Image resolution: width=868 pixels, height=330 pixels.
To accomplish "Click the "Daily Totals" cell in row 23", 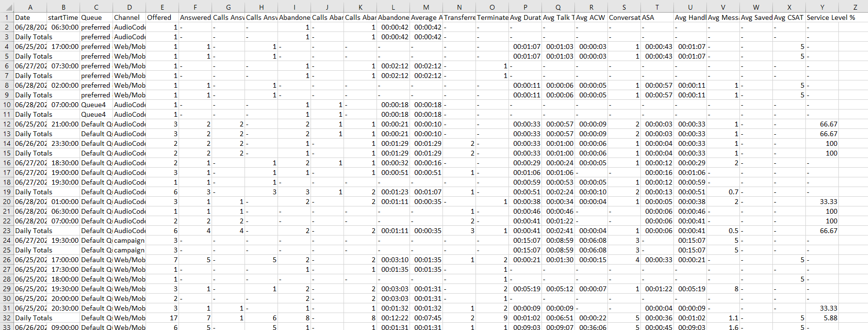I will pos(30,231).
